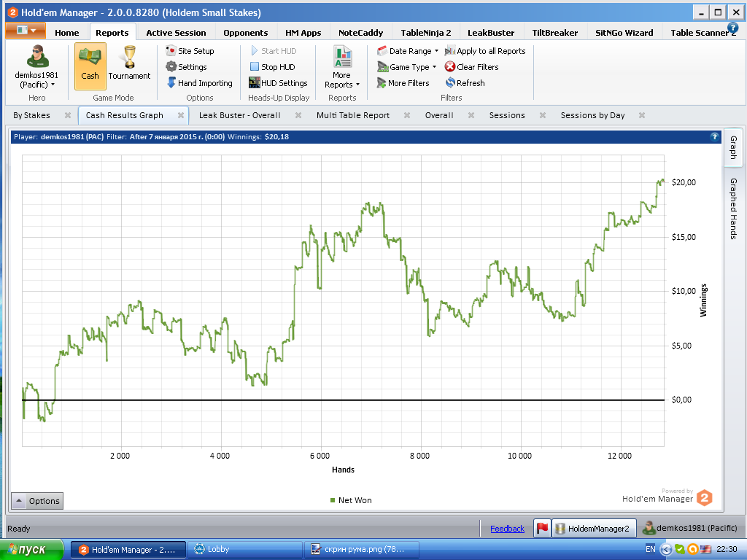Open the Overall report tab
Screen dimensions: 747x560
[439, 115]
